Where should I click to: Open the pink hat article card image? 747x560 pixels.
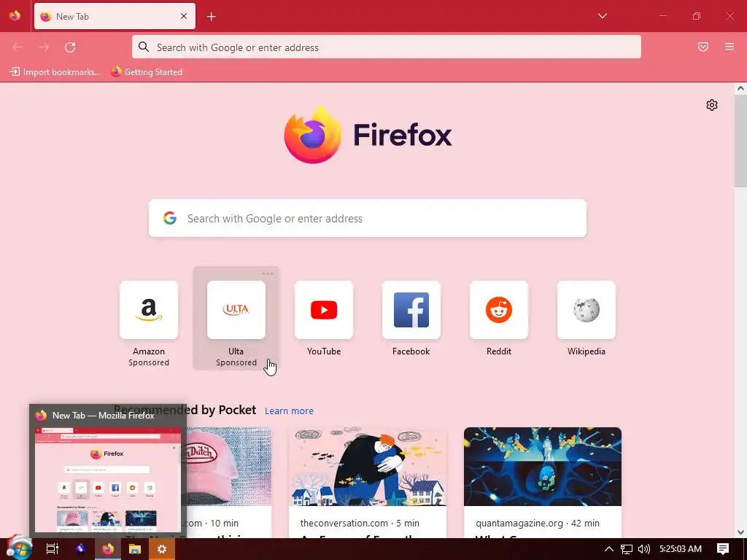[x=228, y=467]
